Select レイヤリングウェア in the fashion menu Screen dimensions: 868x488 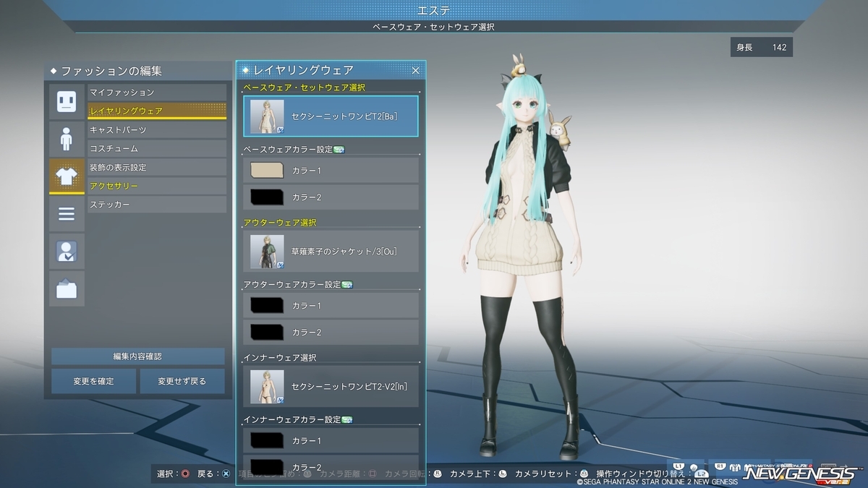pos(157,111)
